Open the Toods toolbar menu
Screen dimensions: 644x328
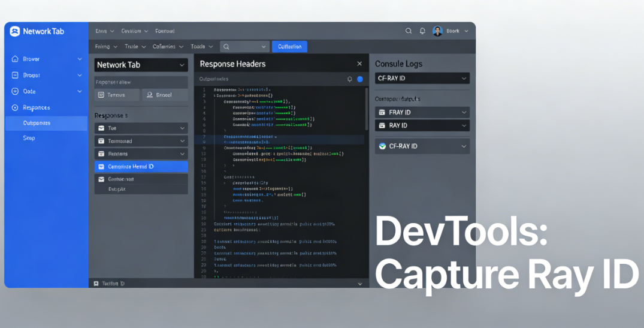pyautogui.click(x=201, y=47)
